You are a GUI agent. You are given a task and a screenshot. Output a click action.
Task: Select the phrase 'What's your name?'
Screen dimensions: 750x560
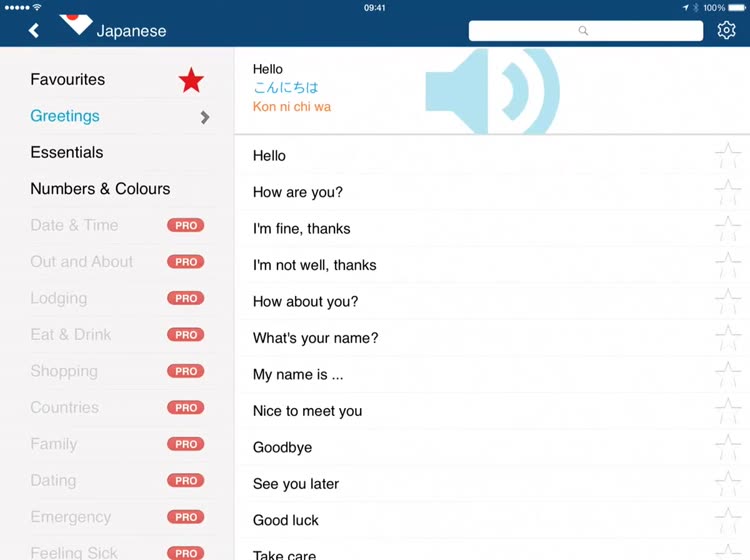pos(492,338)
